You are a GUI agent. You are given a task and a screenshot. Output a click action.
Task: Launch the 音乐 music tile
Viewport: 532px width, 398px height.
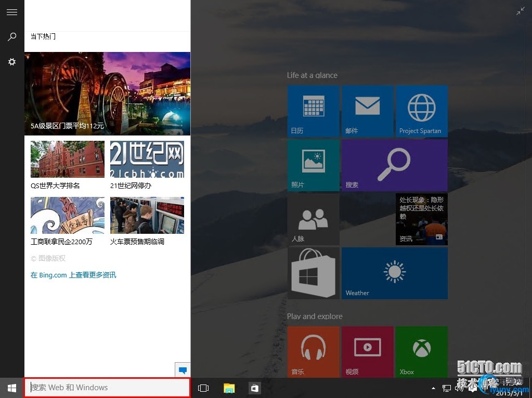point(313,352)
